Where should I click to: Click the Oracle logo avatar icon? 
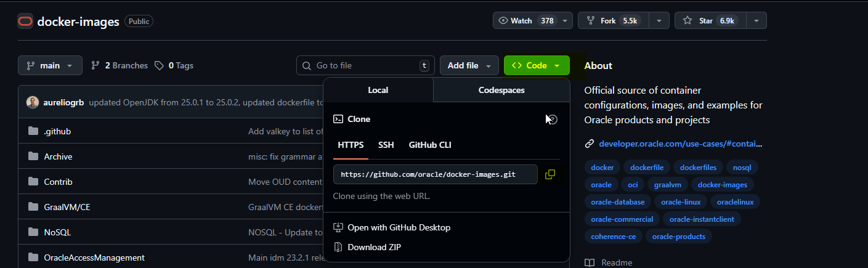[25, 21]
